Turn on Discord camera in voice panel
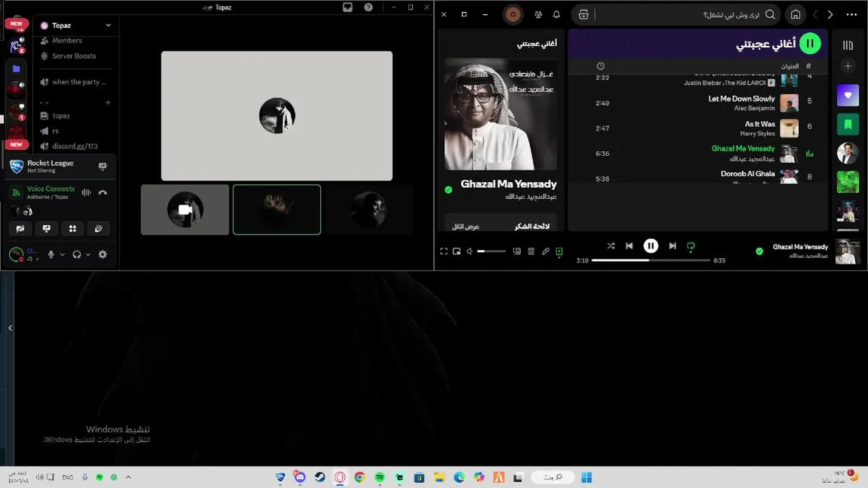868x488 pixels. point(20,228)
